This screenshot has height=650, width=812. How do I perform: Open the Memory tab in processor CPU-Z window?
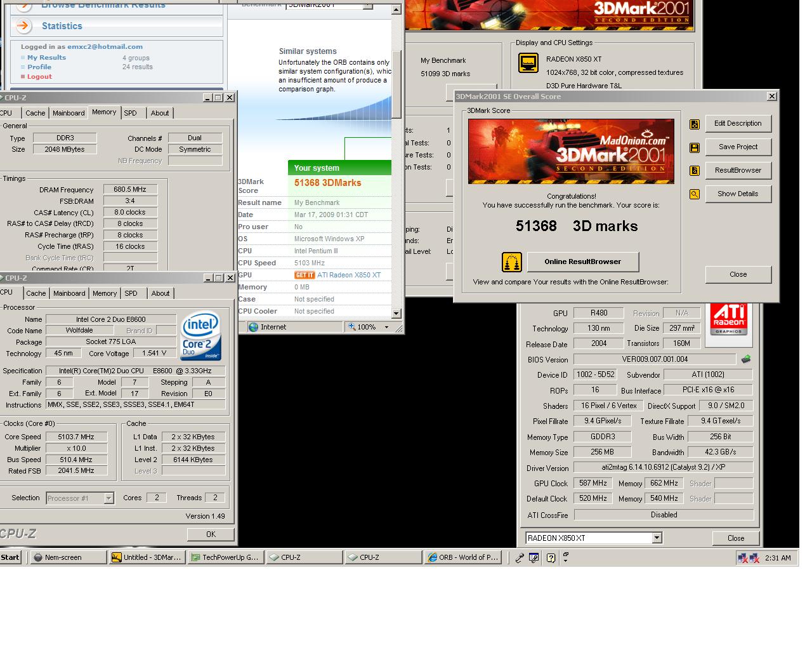click(x=105, y=293)
